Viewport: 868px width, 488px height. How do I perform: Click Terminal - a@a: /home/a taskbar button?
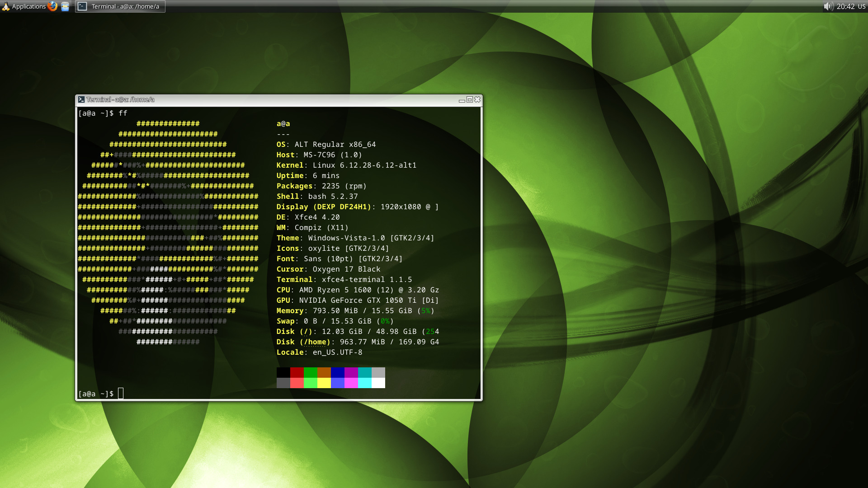tap(120, 6)
